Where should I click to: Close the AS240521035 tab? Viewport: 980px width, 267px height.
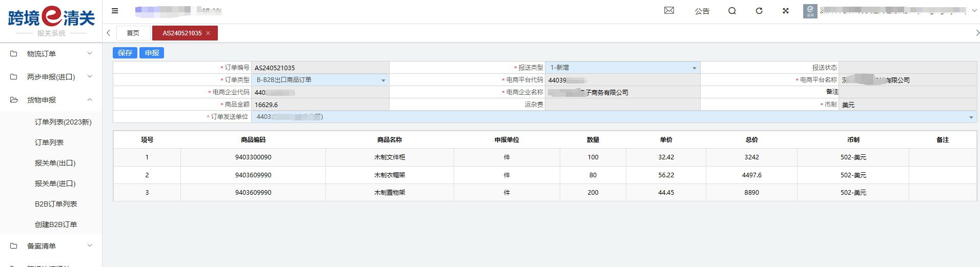coord(208,33)
